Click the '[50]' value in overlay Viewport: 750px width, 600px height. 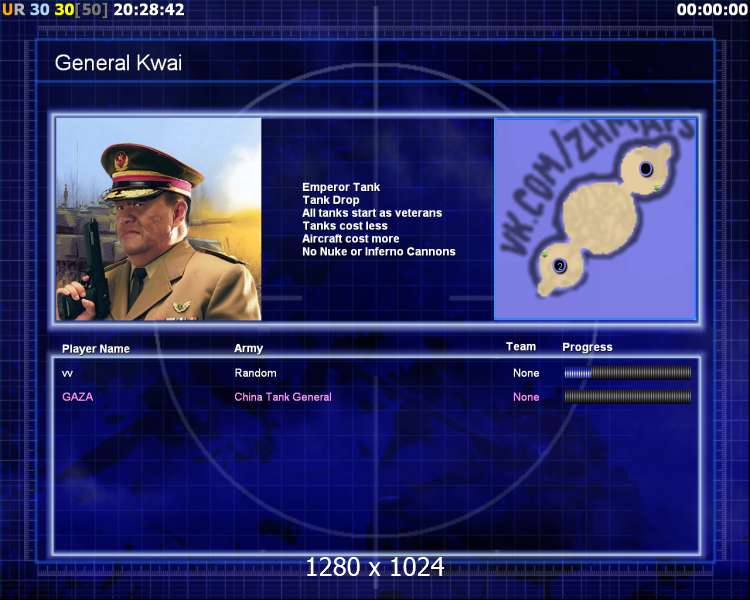click(x=92, y=10)
